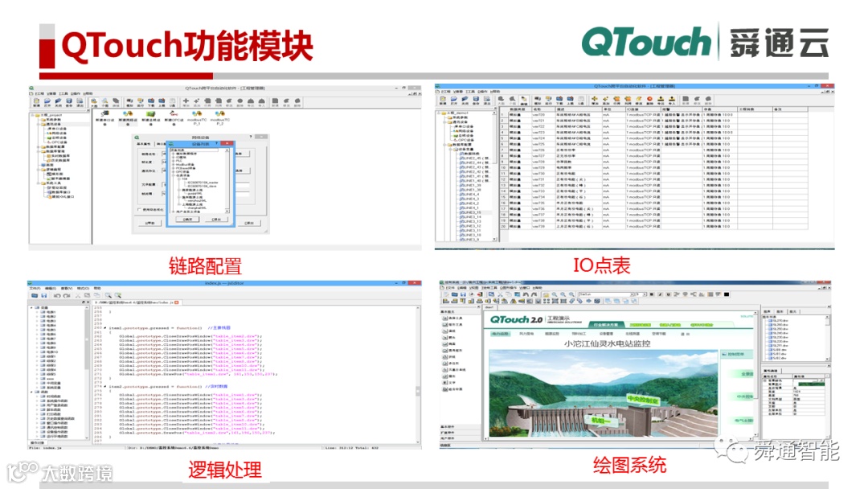868x489 pixels.
Task: Open the 帮助 menu in IO点表 window
Action: [494, 92]
